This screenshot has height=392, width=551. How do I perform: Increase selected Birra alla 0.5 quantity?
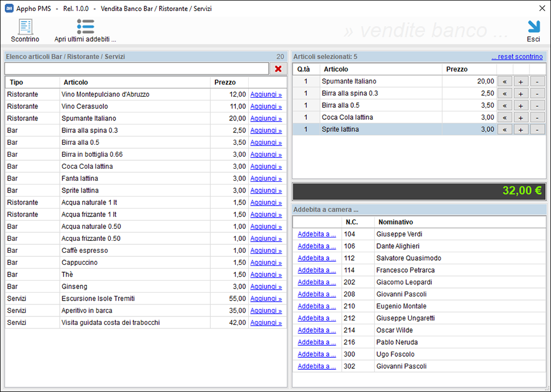pos(521,106)
